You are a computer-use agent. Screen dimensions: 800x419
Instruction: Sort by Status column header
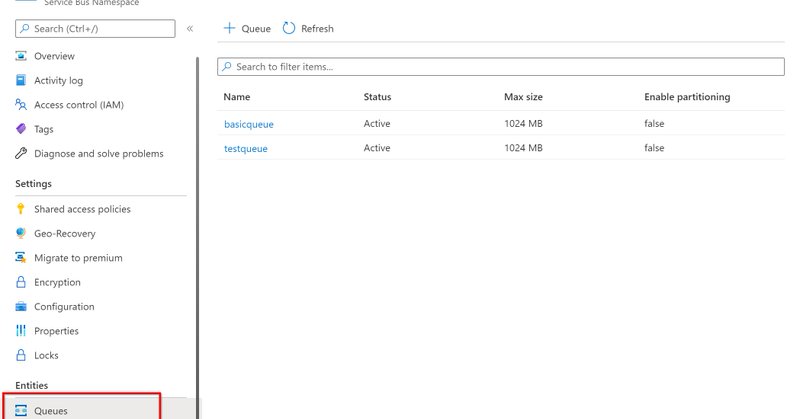pos(378,97)
